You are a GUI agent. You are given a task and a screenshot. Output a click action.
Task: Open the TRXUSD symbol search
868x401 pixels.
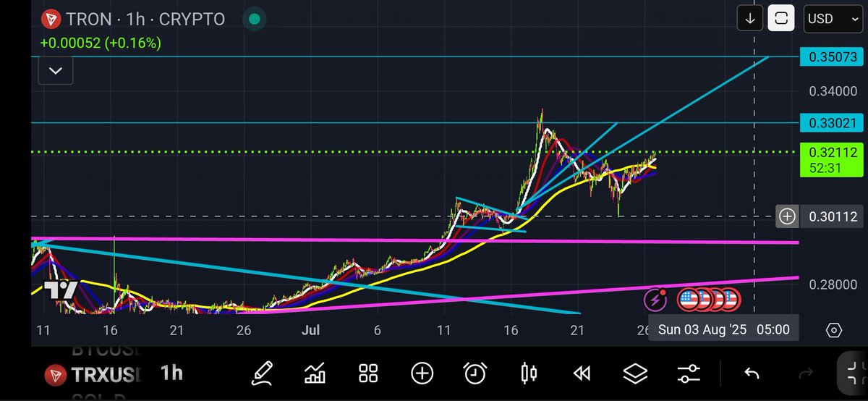tap(93, 375)
